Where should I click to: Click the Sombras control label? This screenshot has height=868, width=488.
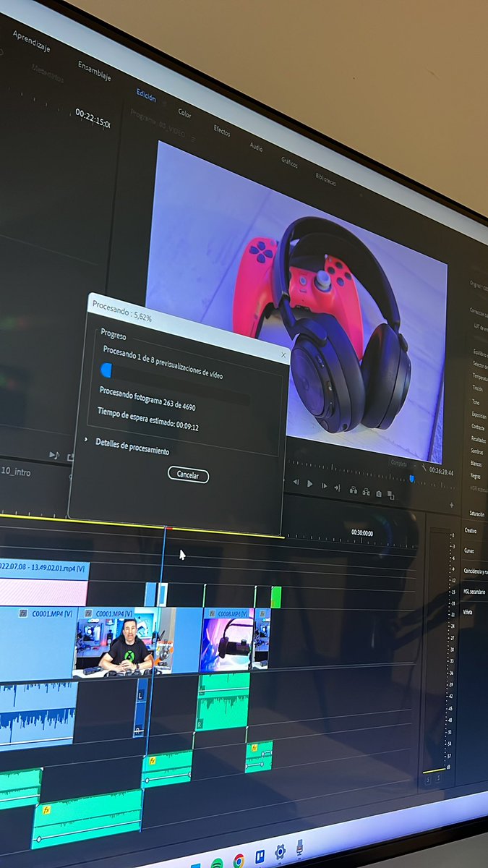476,451
